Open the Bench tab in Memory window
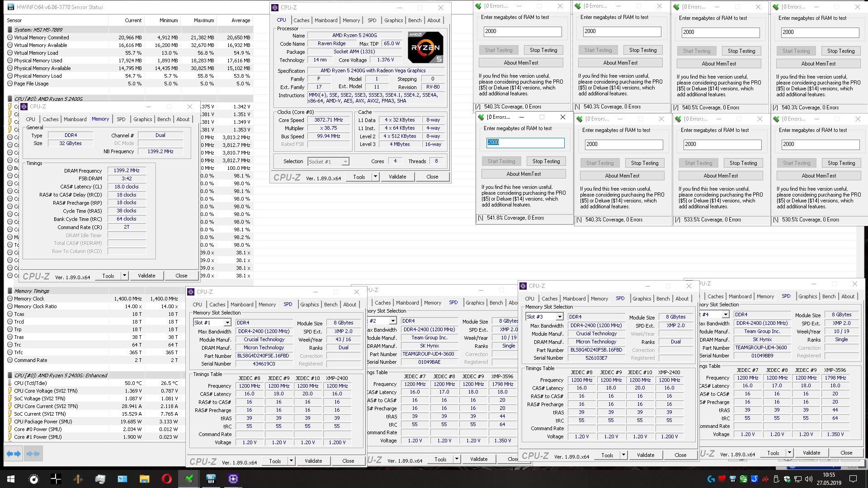The width and height of the screenshot is (868, 488). 164,119
